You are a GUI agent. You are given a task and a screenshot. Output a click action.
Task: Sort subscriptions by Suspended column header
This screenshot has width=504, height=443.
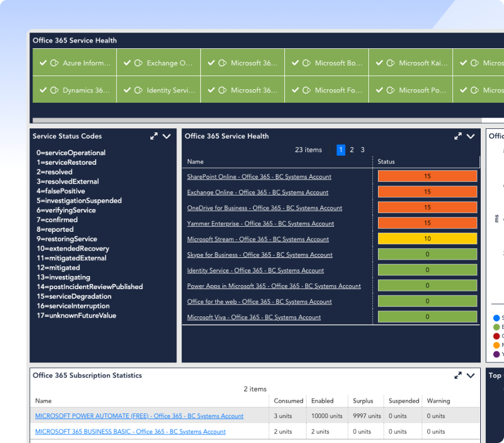404,401
